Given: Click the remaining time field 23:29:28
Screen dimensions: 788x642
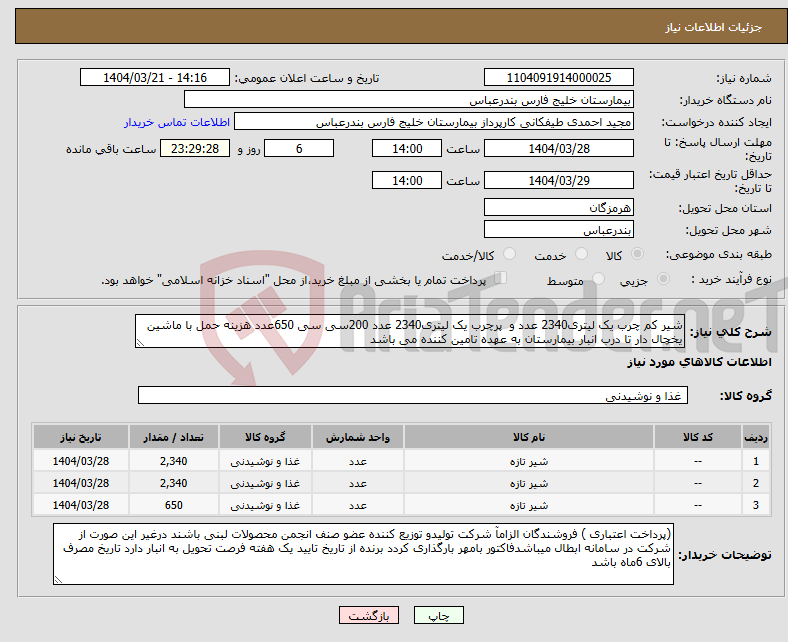Looking at the screenshot, I should [x=195, y=149].
